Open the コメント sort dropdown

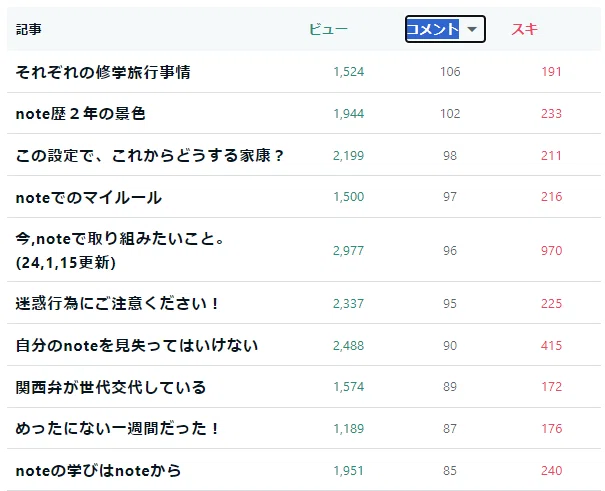(x=445, y=29)
